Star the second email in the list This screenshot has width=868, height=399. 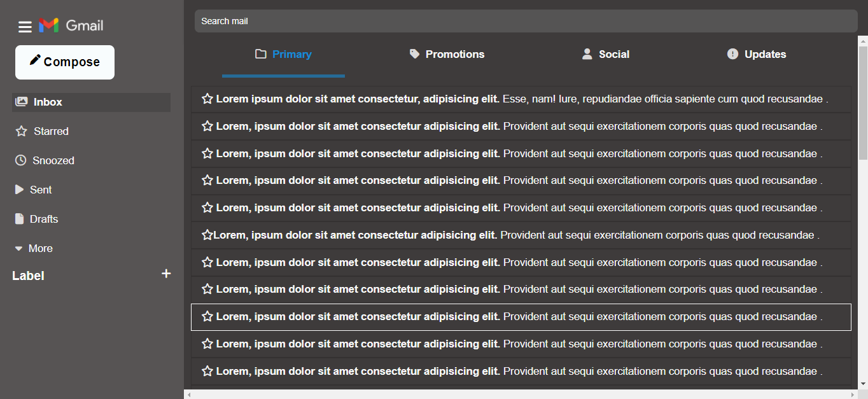207,127
